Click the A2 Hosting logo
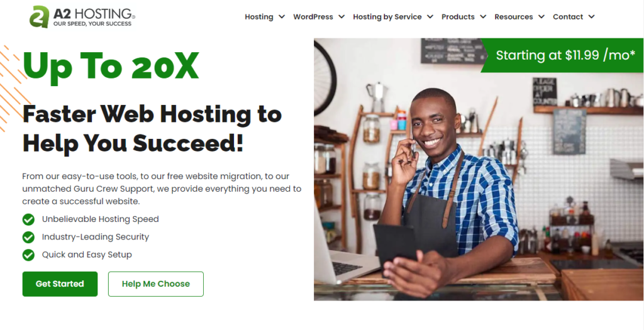The width and height of the screenshot is (644, 330). pos(82,17)
